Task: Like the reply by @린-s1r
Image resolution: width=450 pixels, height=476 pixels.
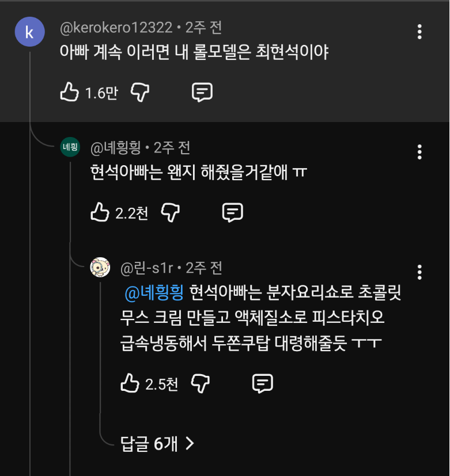Action: point(130,383)
